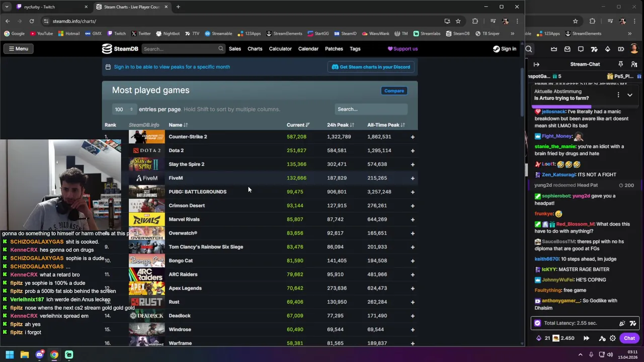This screenshot has height=362, width=644.
Task: Open the Twitch inbox mail icon
Action: pyautogui.click(x=568, y=49)
